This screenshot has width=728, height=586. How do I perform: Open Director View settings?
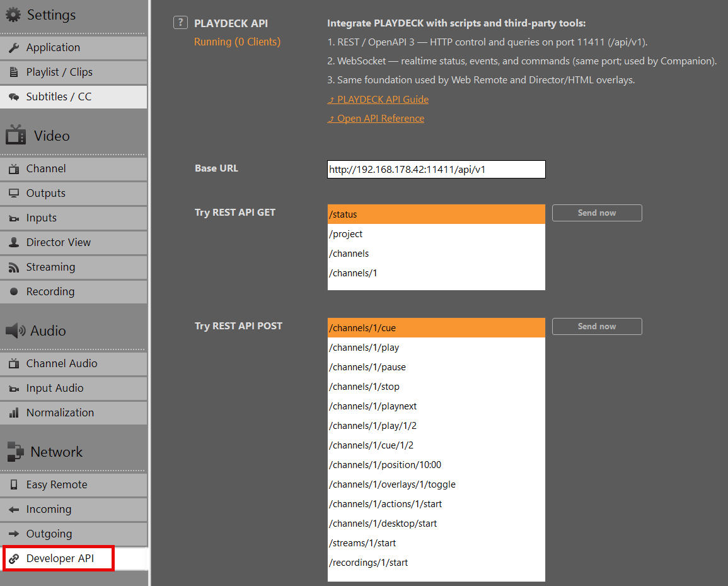click(73, 243)
